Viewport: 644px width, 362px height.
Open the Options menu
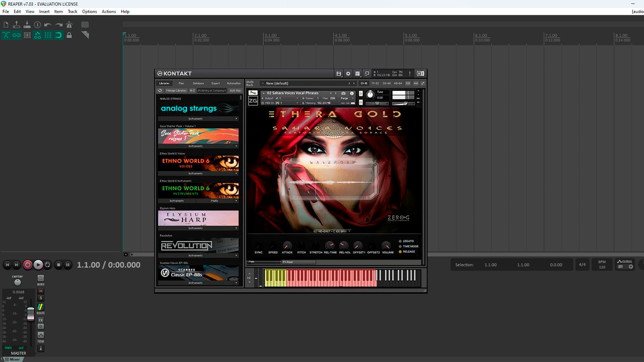[x=90, y=11]
